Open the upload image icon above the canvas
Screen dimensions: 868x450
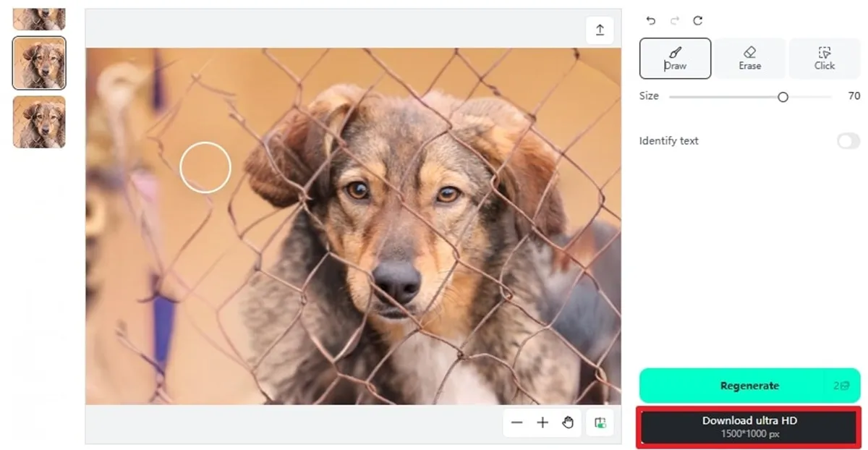(599, 30)
